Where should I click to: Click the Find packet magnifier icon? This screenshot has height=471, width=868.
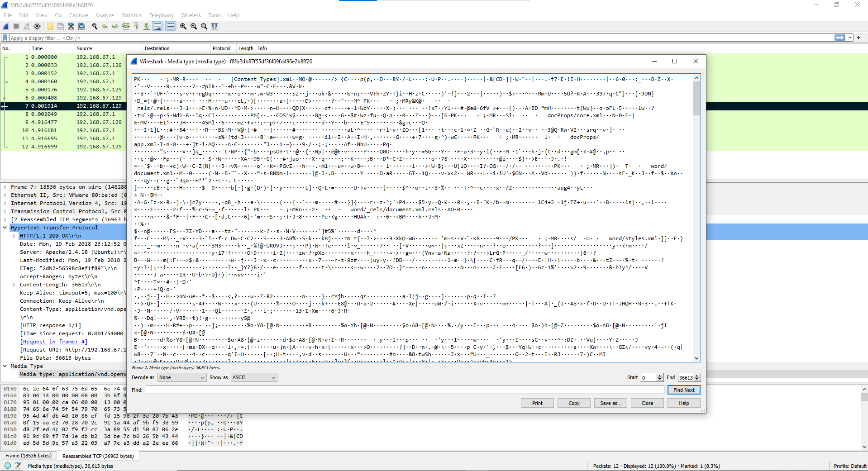coord(95,26)
